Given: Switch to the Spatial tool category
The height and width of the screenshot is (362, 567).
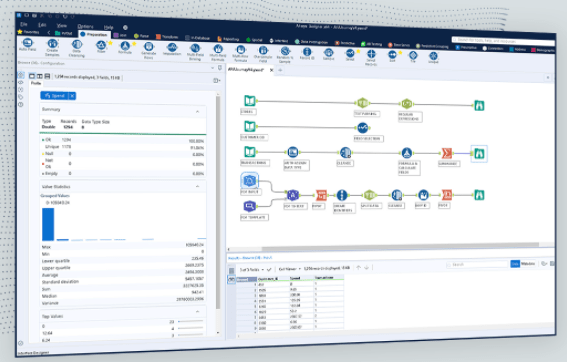Looking at the screenshot, I should 254,40.
